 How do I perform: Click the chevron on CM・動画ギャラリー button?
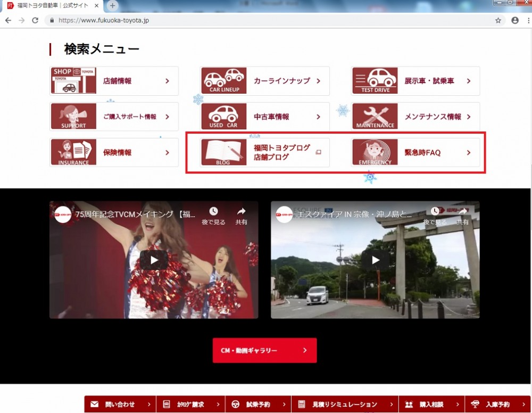pyautogui.click(x=305, y=350)
